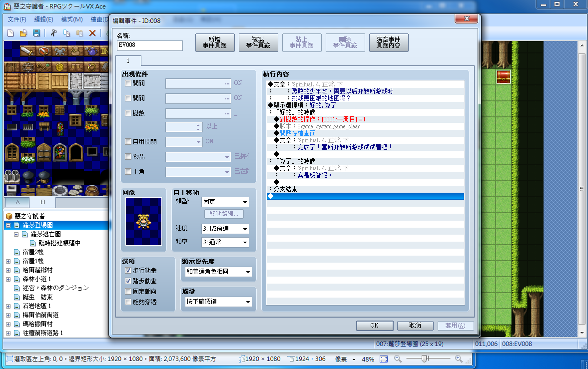Image resolution: width=588 pixels, height=369 pixels.
Task: Open the 類型 dropdown showing 固定
Action: [x=225, y=202]
